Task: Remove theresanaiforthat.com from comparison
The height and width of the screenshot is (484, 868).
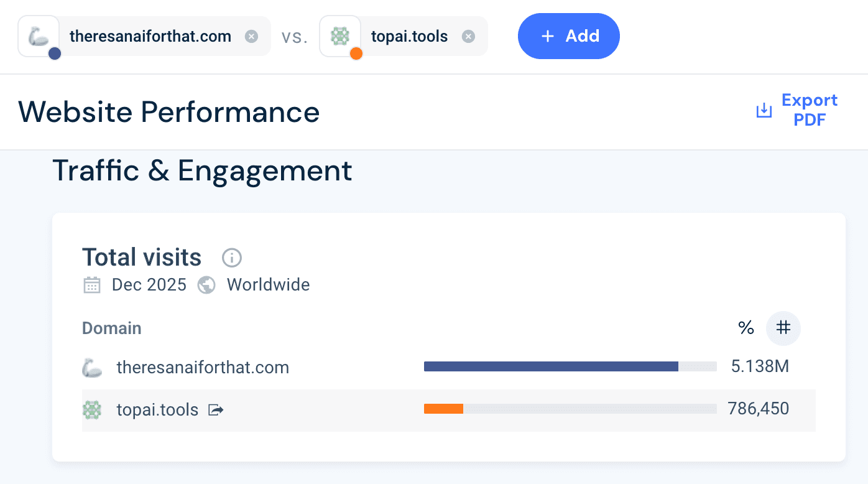Action: coord(251,37)
